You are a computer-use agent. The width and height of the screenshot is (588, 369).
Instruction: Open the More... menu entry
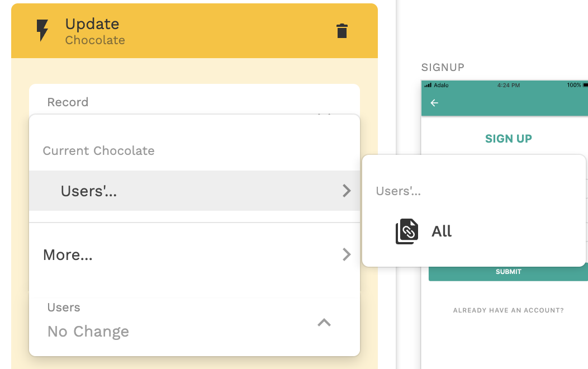tap(68, 255)
